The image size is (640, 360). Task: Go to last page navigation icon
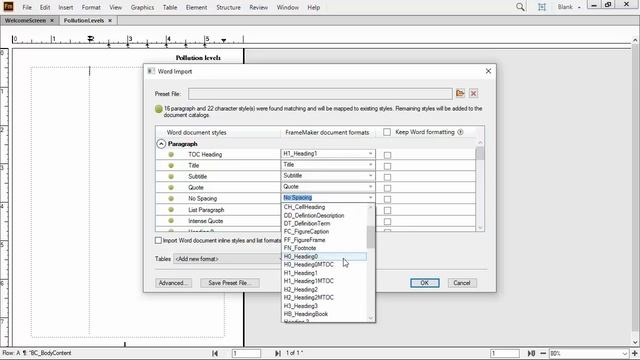pyautogui.click(x=278, y=353)
